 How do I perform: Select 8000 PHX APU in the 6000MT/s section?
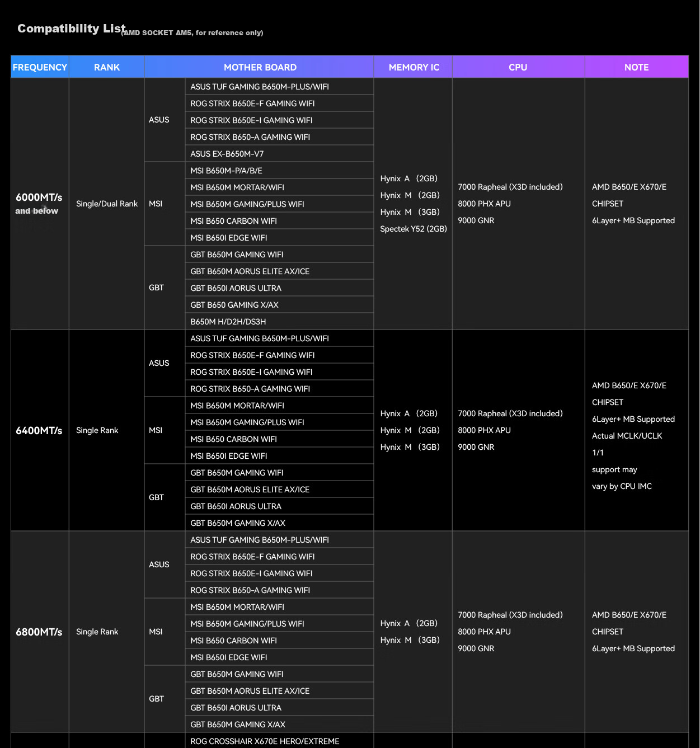point(485,204)
